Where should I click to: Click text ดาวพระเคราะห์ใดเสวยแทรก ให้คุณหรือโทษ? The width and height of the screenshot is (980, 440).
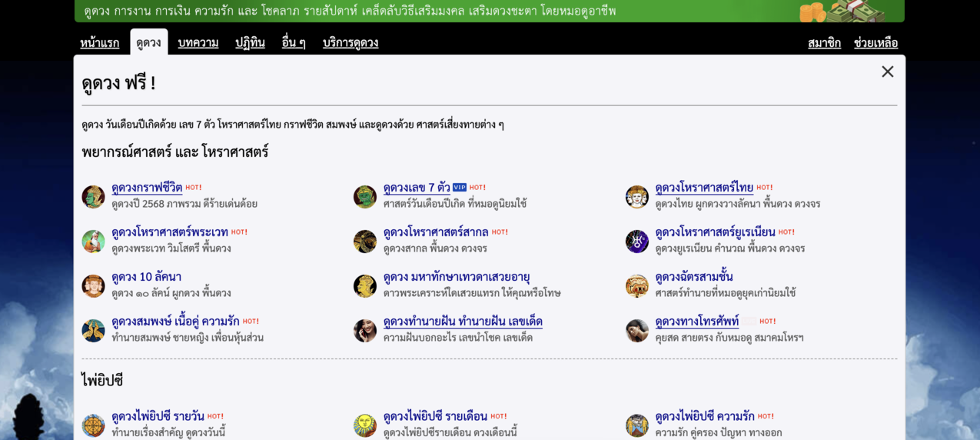tap(472, 293)
